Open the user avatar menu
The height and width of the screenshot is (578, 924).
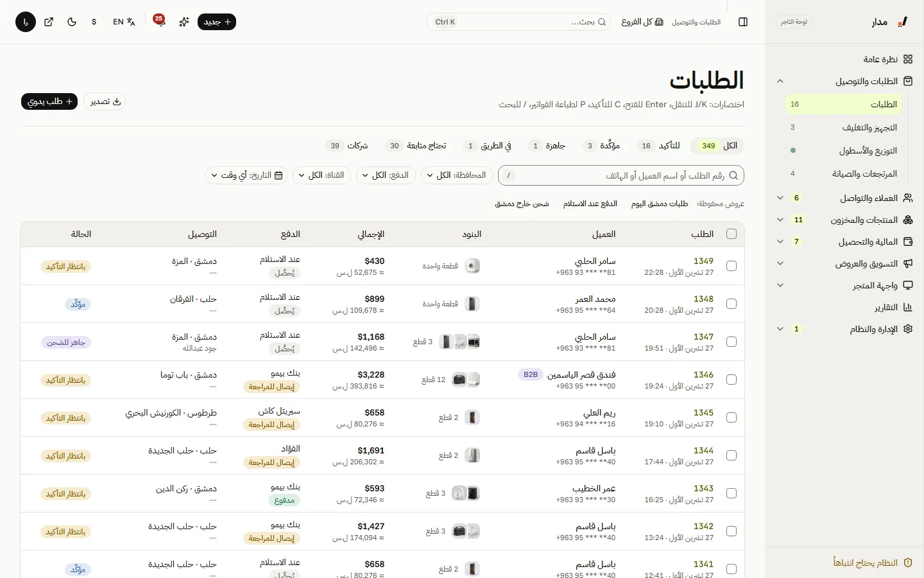[26, 22]
